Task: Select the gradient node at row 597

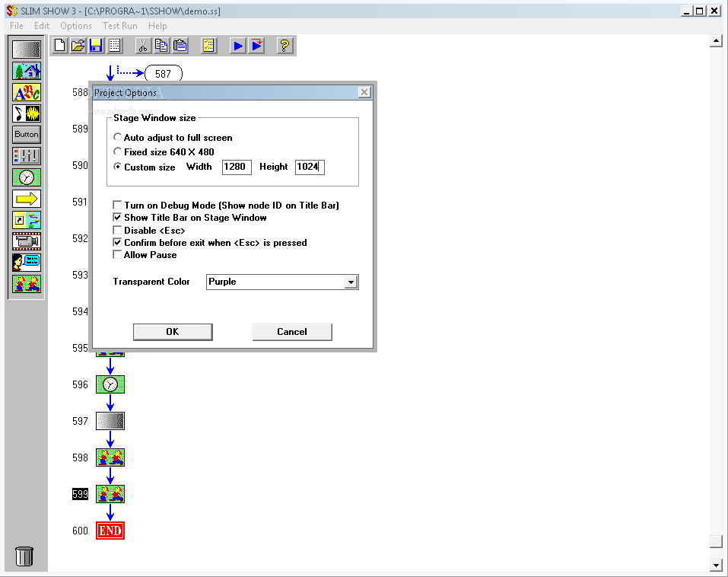Action: tap(110, 421)
